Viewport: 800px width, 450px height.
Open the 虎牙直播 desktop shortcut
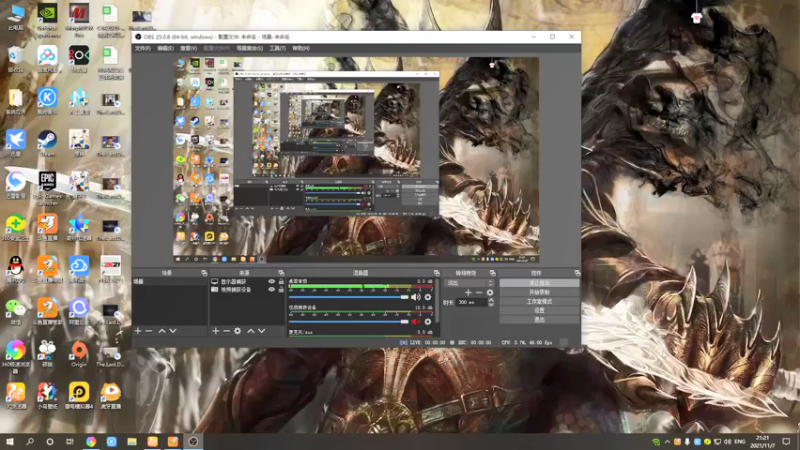[x=110, y=396]
